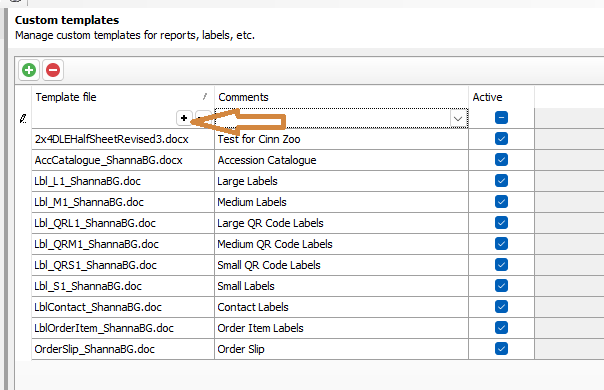This screenshot has width=604, height=390.
Task: Click the red remove template button
Action: [x=53, y=70]
